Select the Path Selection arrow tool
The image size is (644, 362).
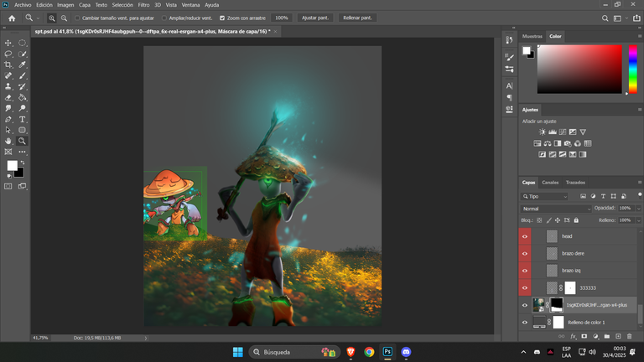(8, 130)
